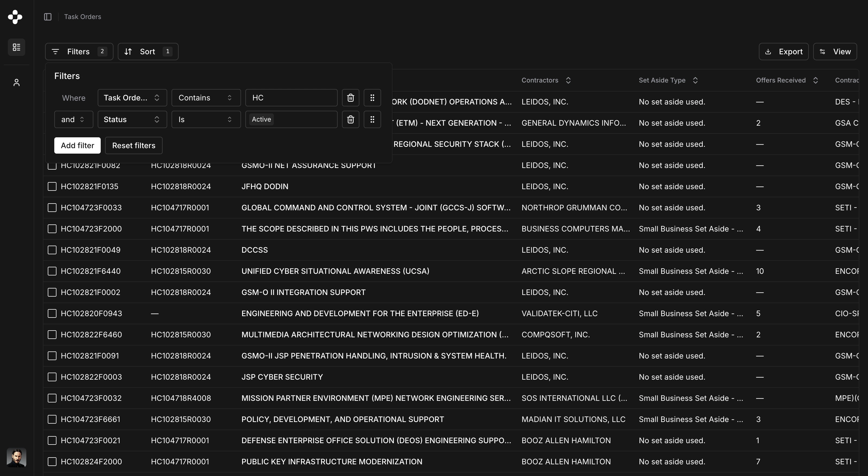Click MADIAN IT SOLUTIONS, LLC contractor cell

[x=574, y=419]
